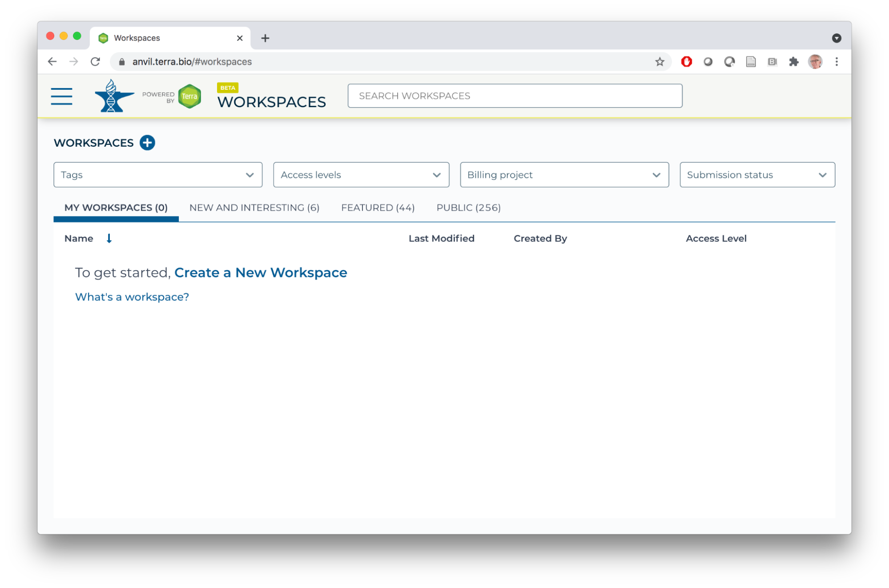This screenshot has width=889, height=588.
Task: Click the hamburger menu icon
Action: [61, 96]
